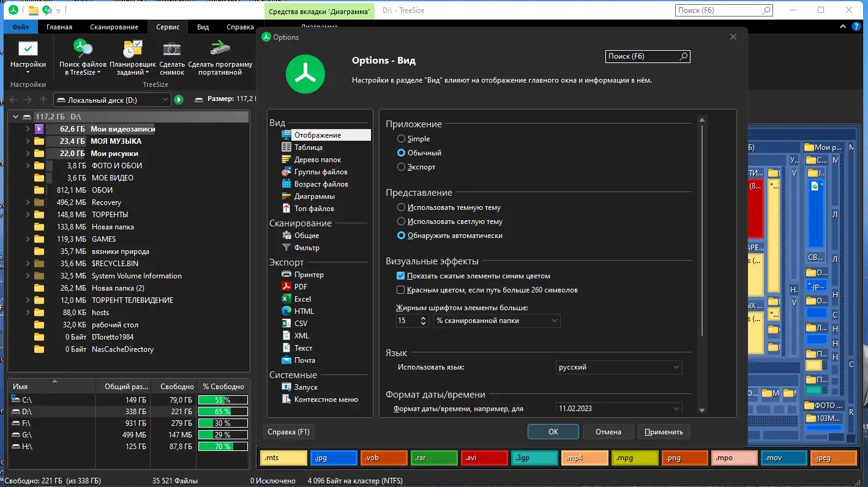Select the Simple application mode

coord(402,139)
